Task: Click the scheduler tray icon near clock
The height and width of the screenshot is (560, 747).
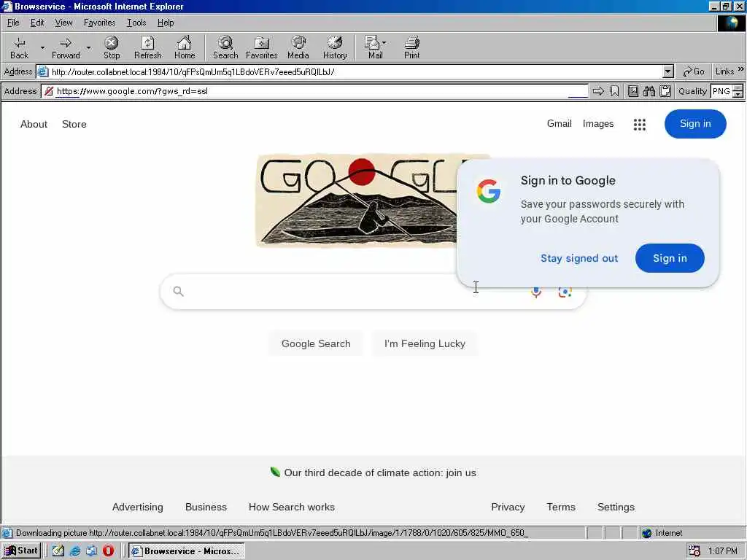Action: click(694, 551)
